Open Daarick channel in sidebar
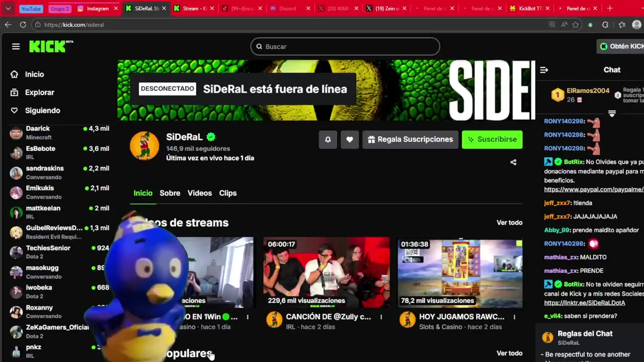Screen dimensions: 644x362 point(59,133)
